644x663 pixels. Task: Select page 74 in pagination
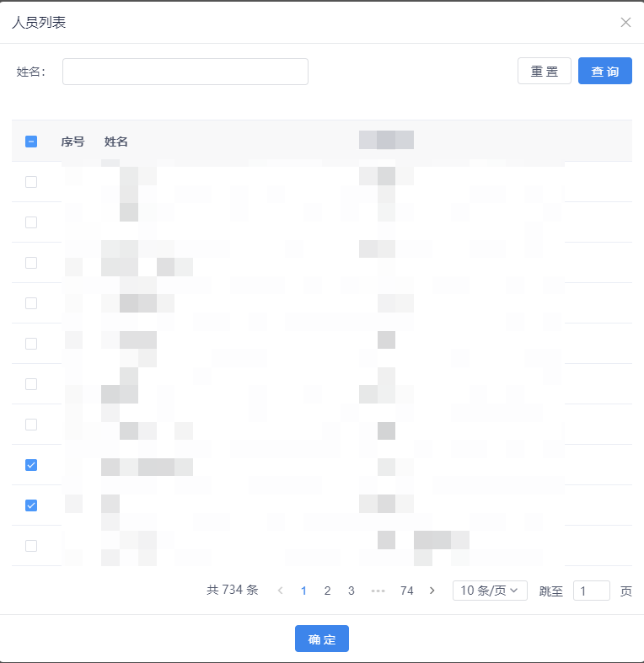pyautogui.click(x=406, y=591)
